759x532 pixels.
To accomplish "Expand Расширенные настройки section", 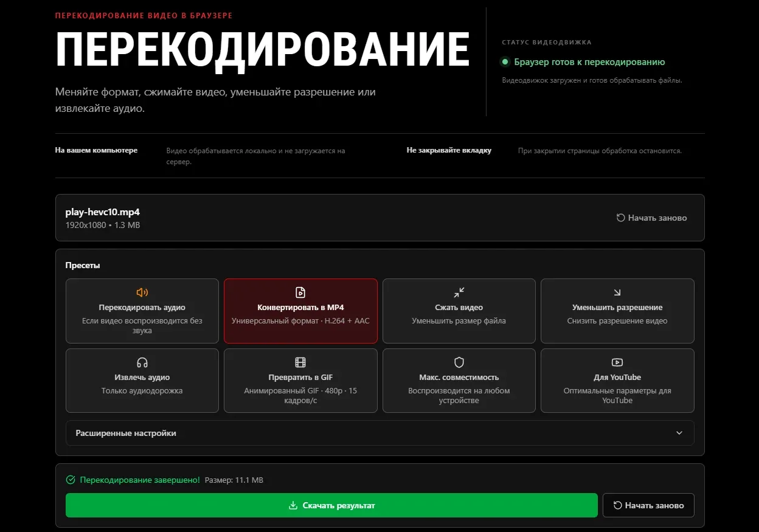I will [x=379, y=433].
